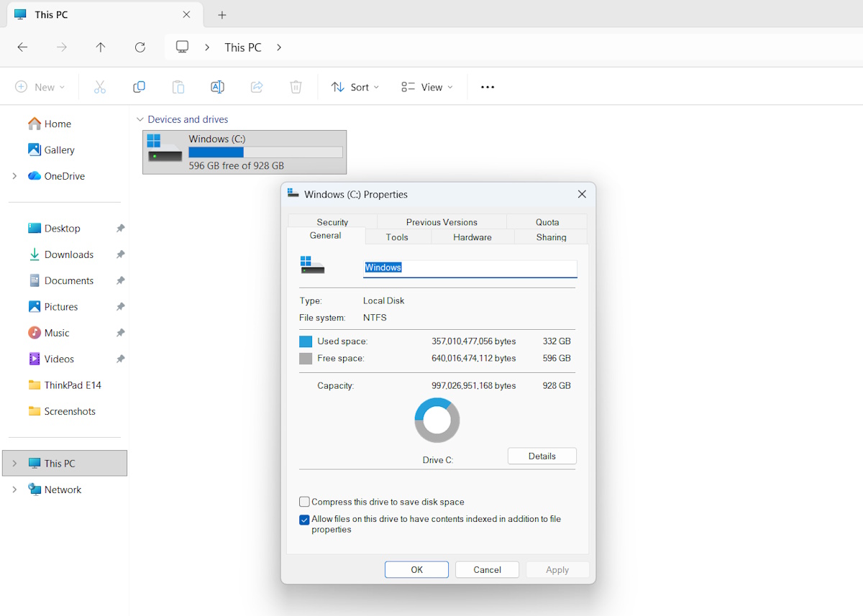The height and width of the screenshot is (616, 863).
Task: Switch to the Security tab
Action: [x=332, y=222]
